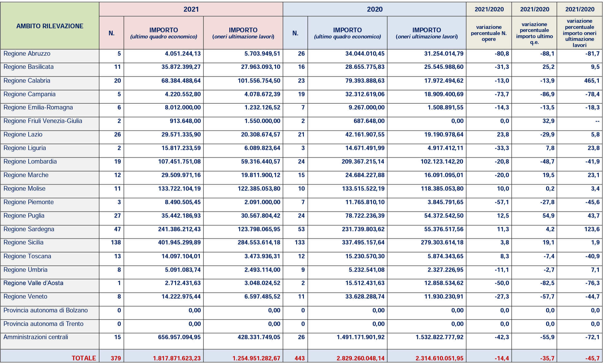Select the 2020 group header cell

[x=374, y=9]
